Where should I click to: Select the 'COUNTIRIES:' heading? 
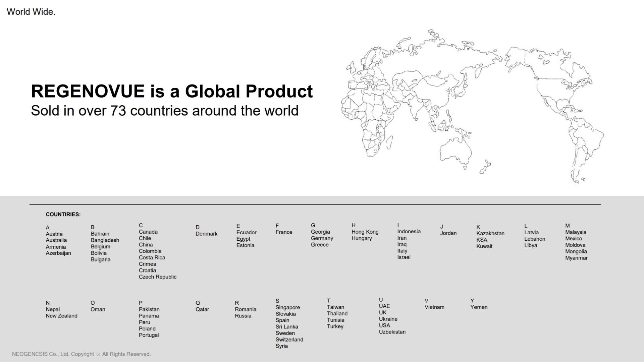point(63,215)
